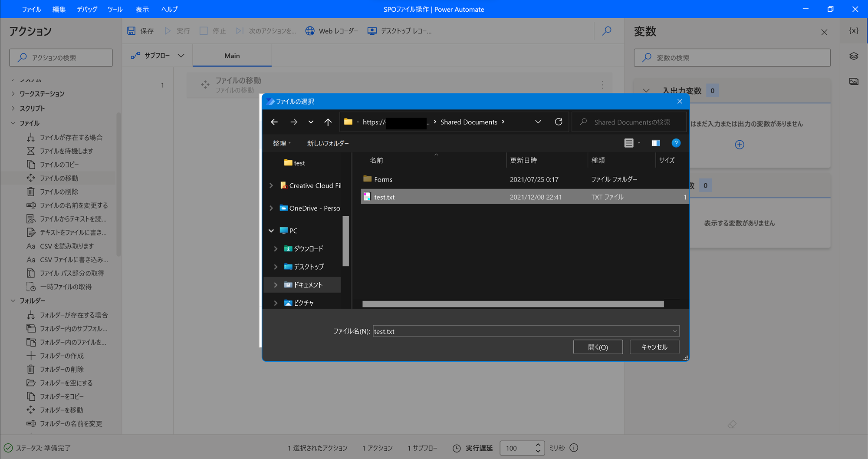
Task: Click the キャンセル button
Action: pyautogui.click(x=654, y=347)
